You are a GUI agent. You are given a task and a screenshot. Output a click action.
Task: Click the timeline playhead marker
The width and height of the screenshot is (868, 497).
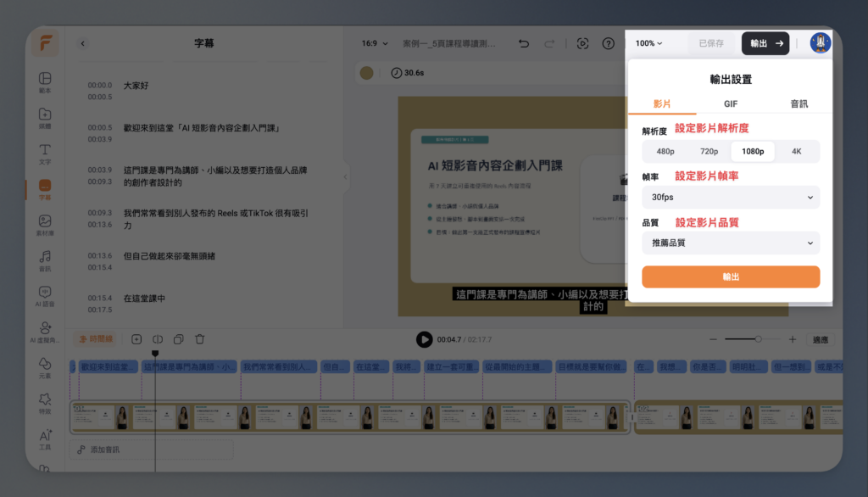[155, 353]
